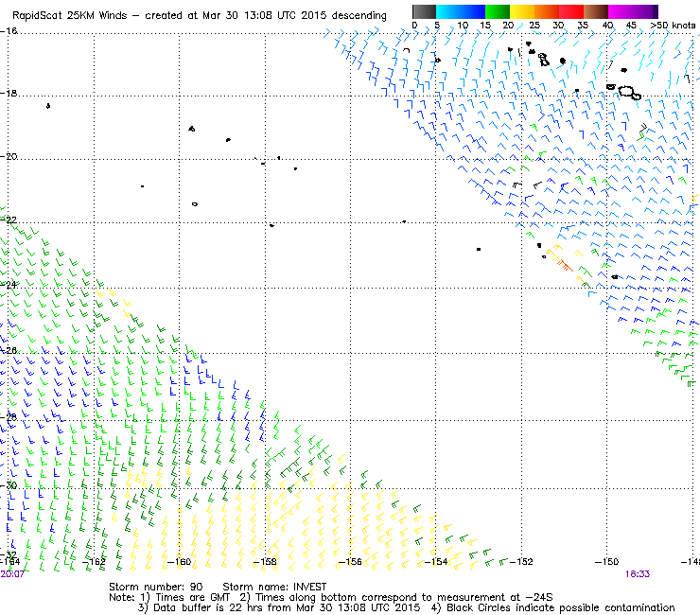Click the legend scale number '45'
This screenshot has height=615, width=700.
(631, 26)
